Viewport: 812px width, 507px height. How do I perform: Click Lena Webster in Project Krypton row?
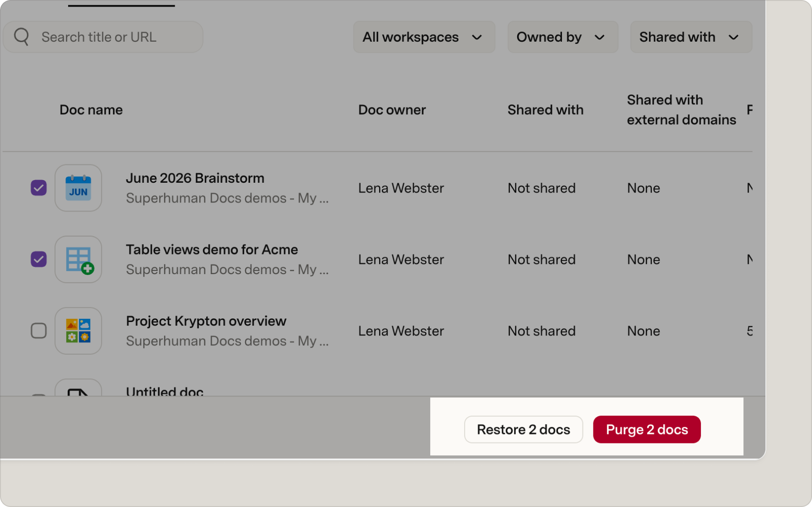pyautogui.click(x=401, y=331)
